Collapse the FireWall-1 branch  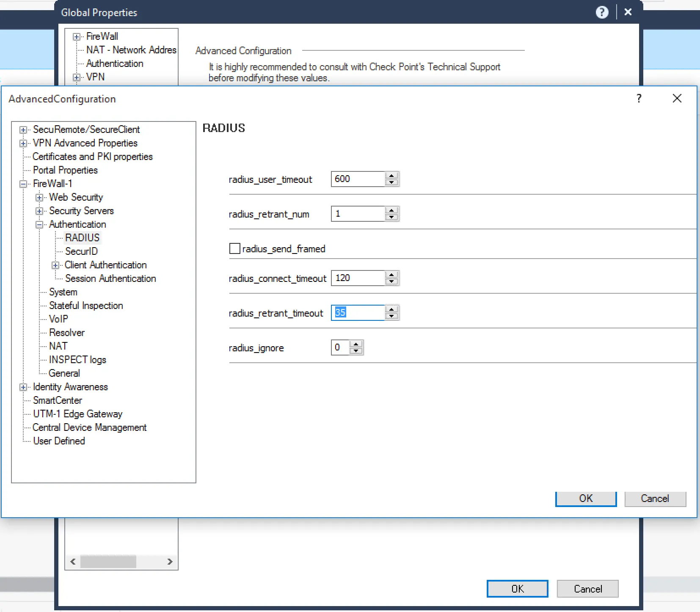pos(23,183)
